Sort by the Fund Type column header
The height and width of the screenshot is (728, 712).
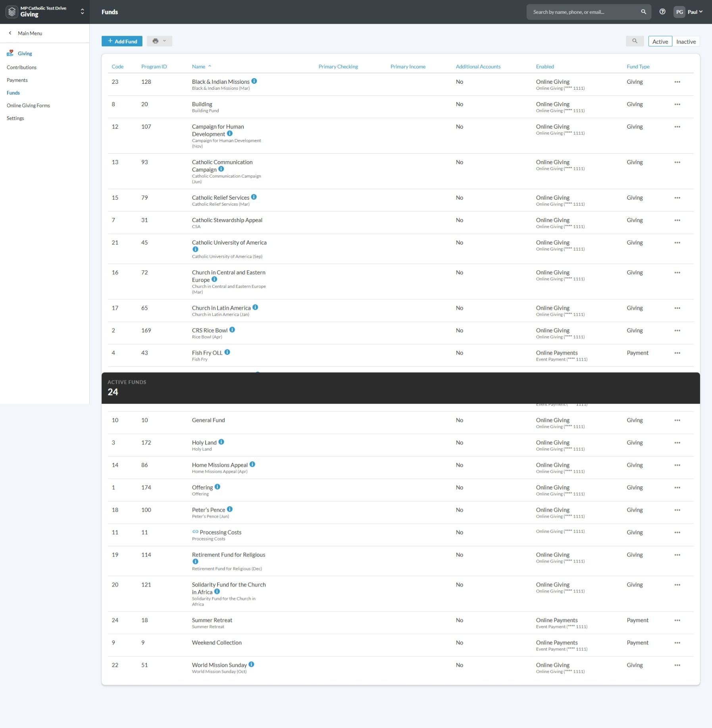click(638, 67)
